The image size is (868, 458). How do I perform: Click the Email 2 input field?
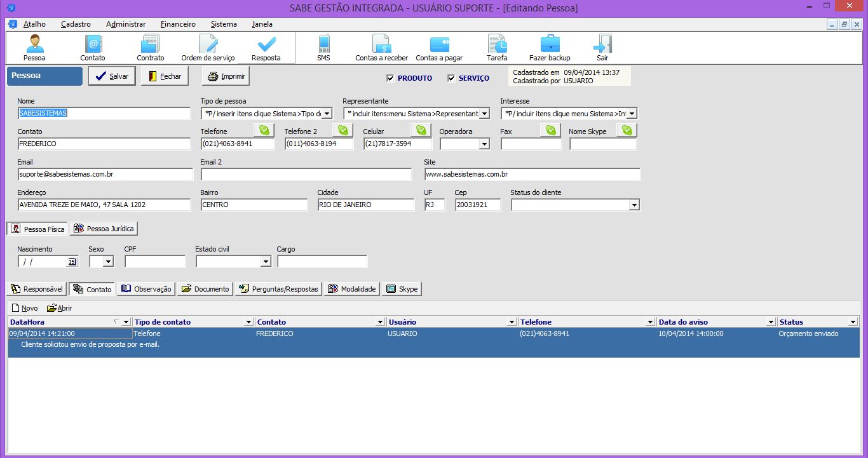click(306, 174)
